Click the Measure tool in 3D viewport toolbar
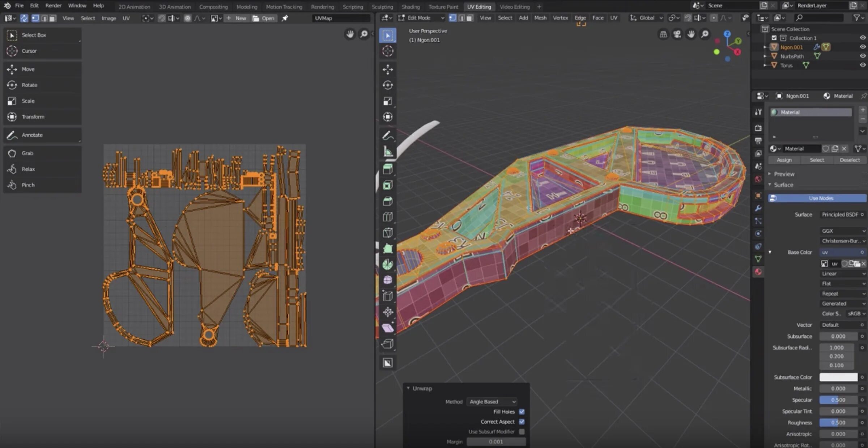868x448 pixels. pos(388,152)
